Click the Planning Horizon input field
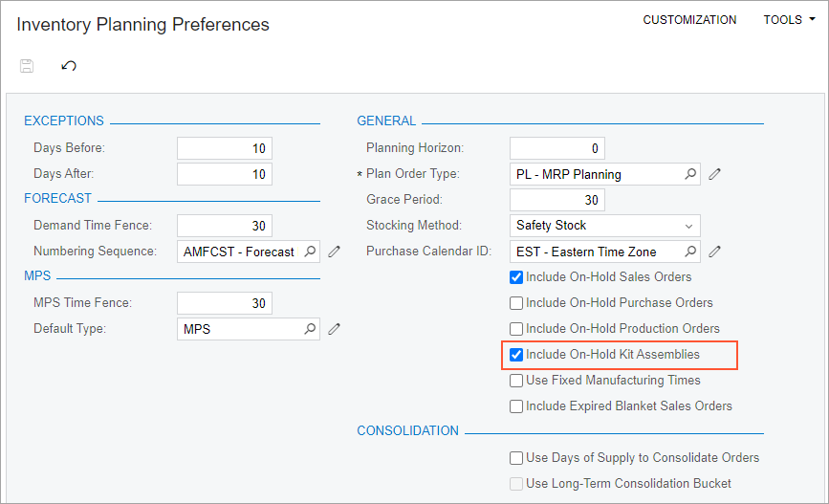The image size is (829, 504). click(557, 148)
